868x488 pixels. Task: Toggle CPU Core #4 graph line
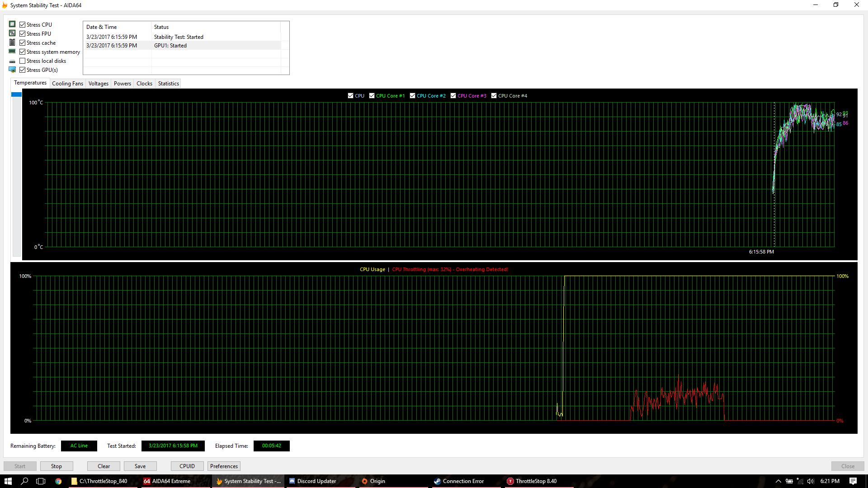click(x=494, y=96)
